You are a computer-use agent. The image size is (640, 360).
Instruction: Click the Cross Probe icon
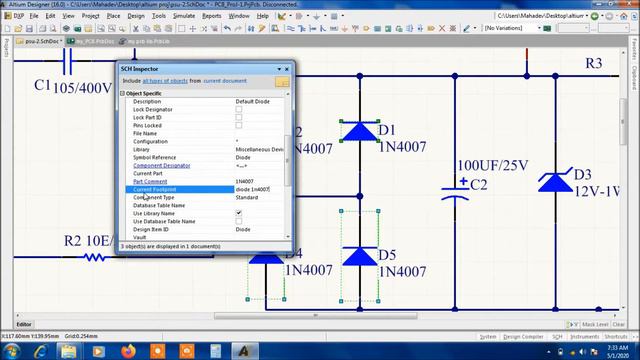point(262,29)
